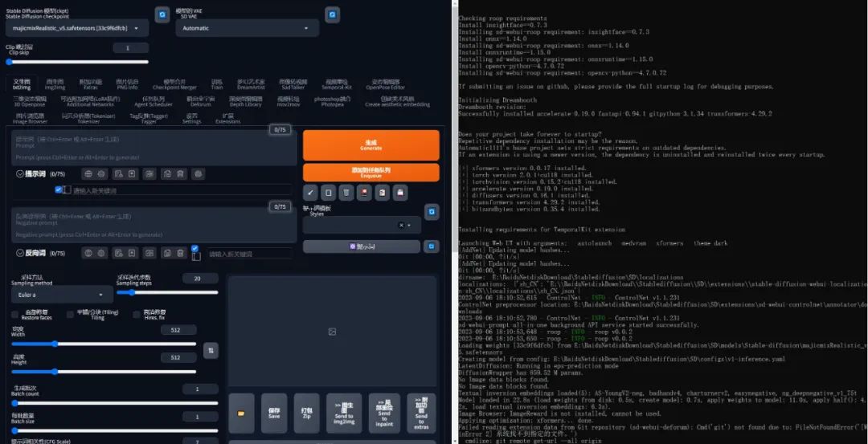The width and height of the screenshot is (868, 444).
Task: Open the Settings tab
Action: pyautogui.click(x=191, y=119)
